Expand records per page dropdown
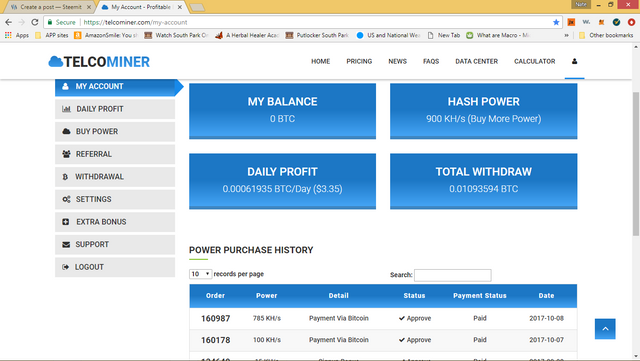This screenshot has width=640, height=361. (200, 274)
